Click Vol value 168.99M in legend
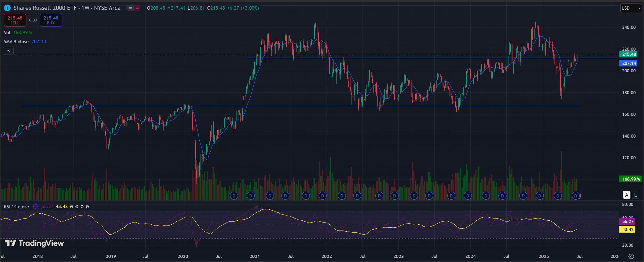 pos(23,33)
